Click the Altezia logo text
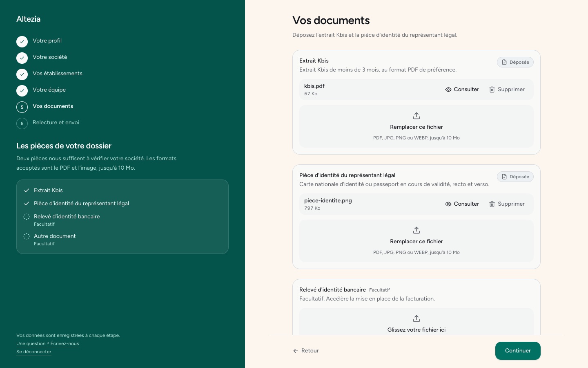The image size is (588, 368). (x=29, y=19)
